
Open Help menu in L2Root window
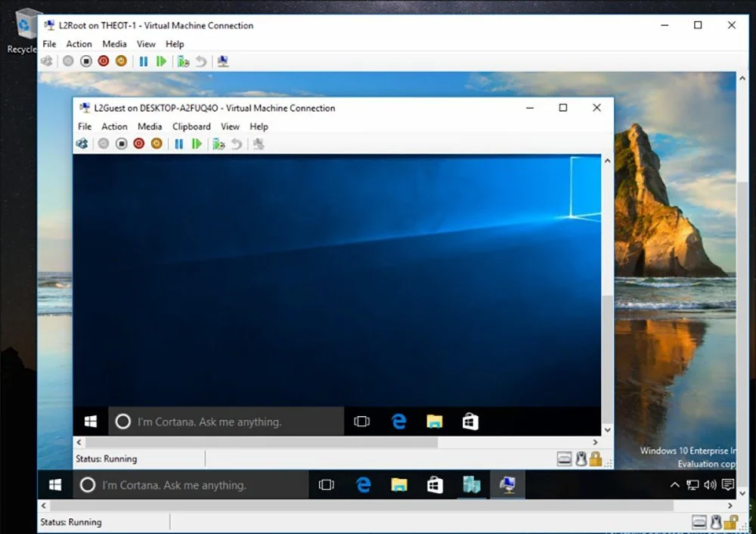[175, 44]
